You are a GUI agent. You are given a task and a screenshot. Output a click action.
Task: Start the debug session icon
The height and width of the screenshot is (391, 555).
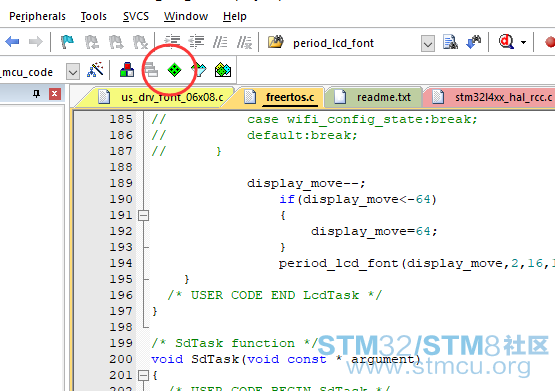[507, 42]
